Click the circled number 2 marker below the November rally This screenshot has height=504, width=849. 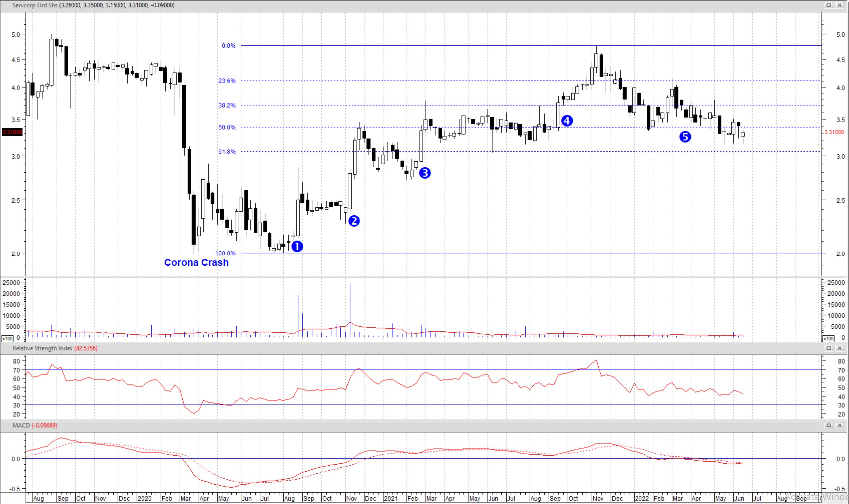click(354, 221)
